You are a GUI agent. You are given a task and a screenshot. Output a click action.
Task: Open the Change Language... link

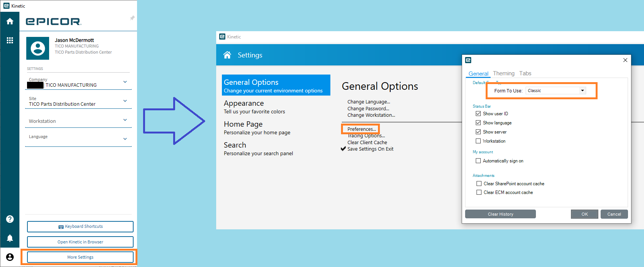(x=369, y=102)
